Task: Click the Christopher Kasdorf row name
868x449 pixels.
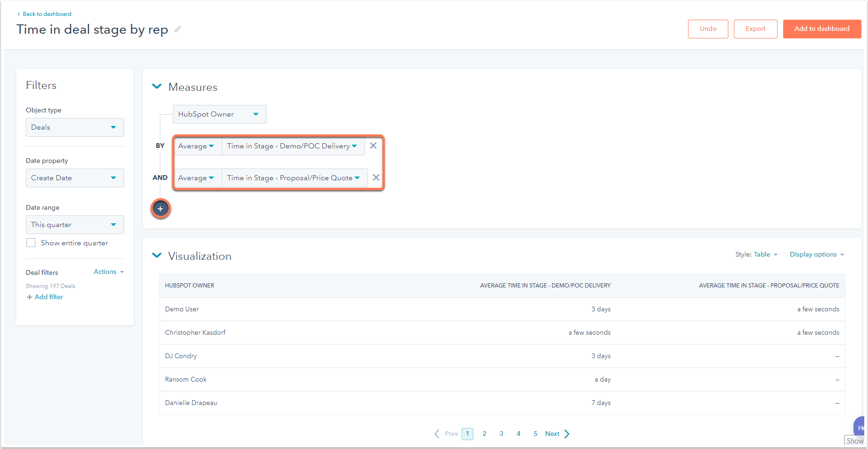Action: tap(195, 333)
